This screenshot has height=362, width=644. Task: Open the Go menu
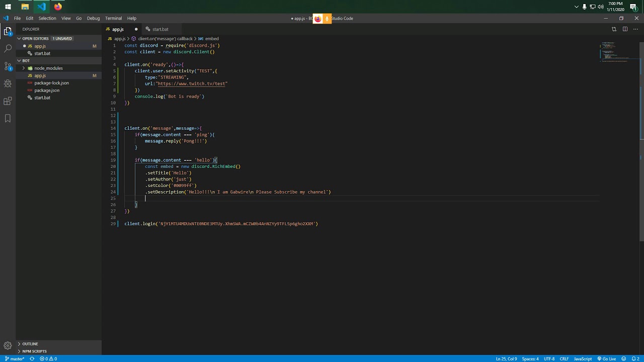(79, 18)
